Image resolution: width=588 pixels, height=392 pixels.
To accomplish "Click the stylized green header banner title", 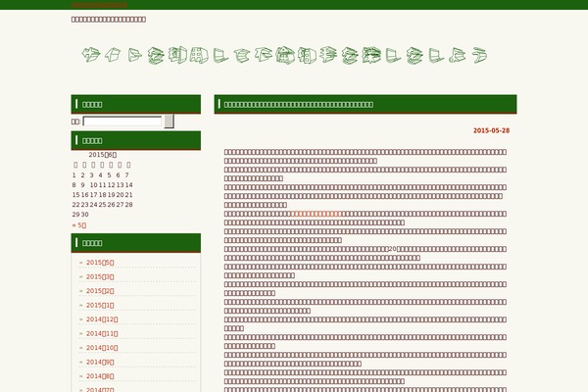I will point(284,56).
